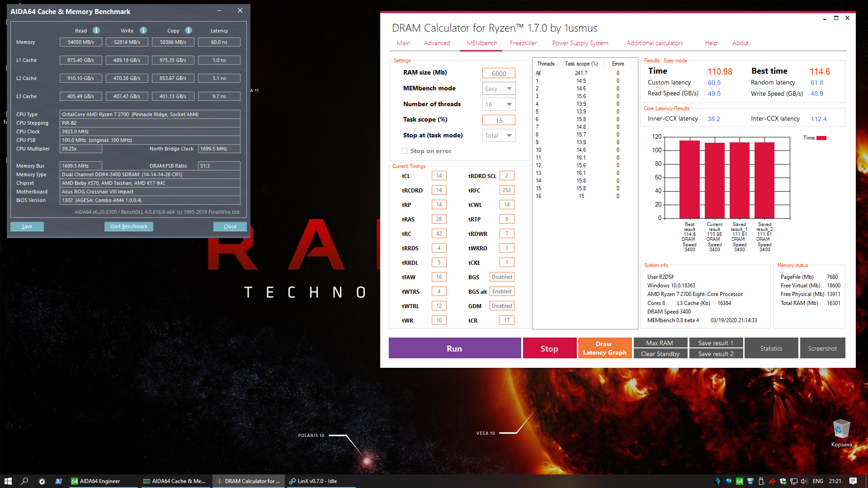Open the Action Center notifications icon

click(853, 481)
